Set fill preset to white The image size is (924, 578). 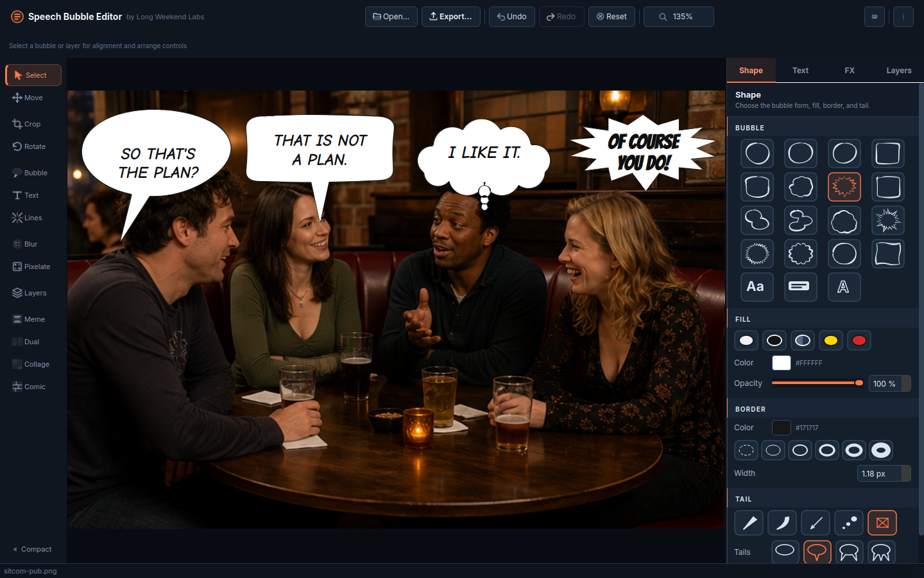click(746, 340)
